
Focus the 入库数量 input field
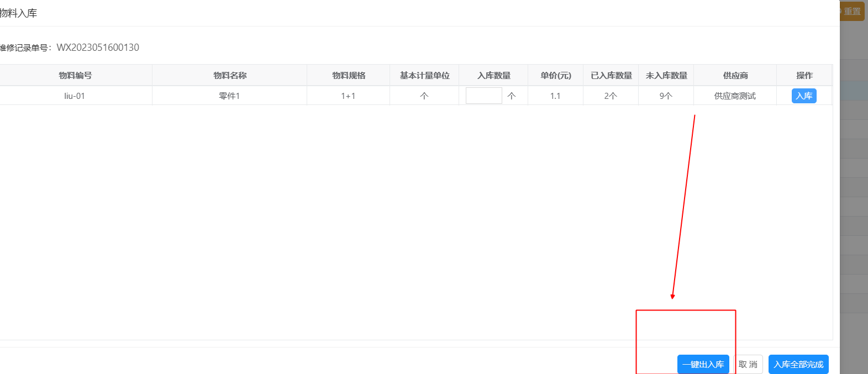pyautogui.click(x=483, y=96)
